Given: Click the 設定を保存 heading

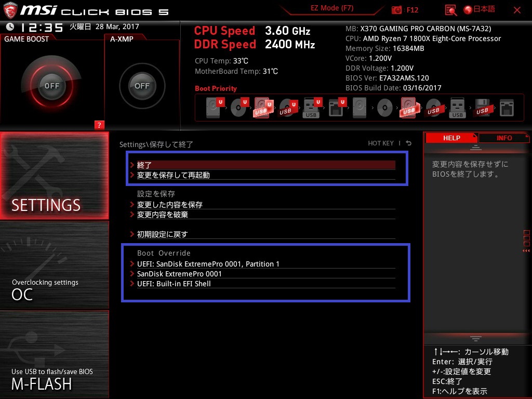Looking at the screenshot, I should [x=156, y=194].
